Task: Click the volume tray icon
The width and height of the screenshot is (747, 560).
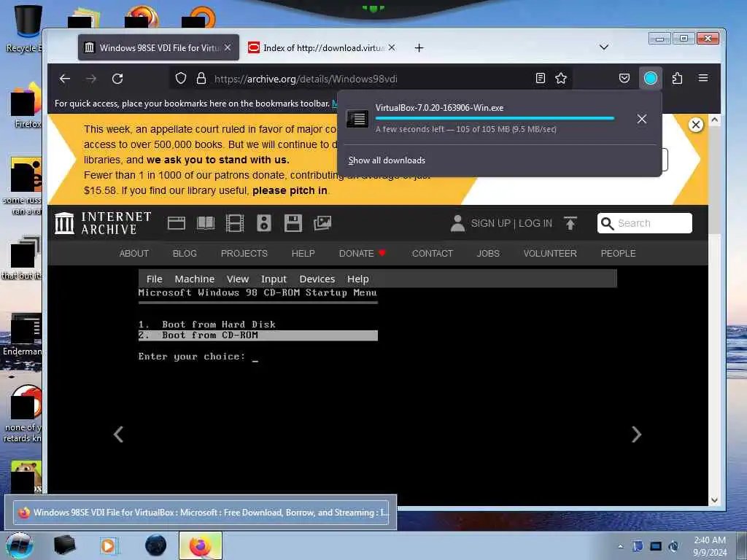Action: click(x=673, y=546)
